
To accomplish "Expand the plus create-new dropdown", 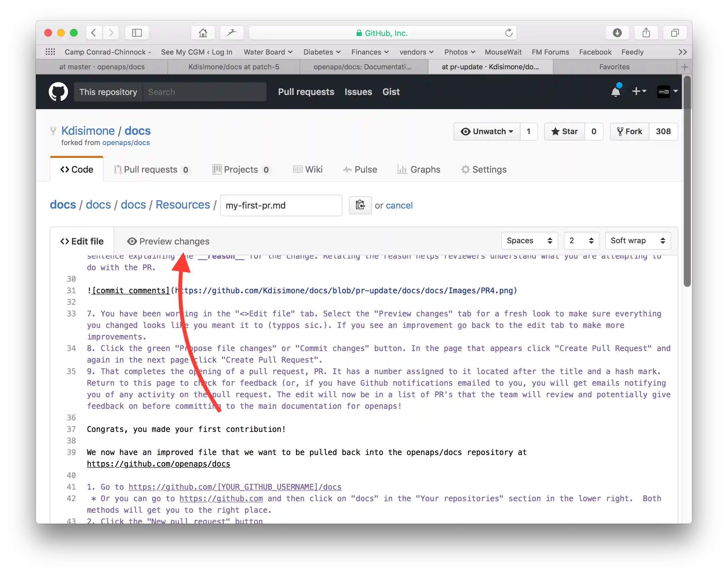I will [639, 91].
